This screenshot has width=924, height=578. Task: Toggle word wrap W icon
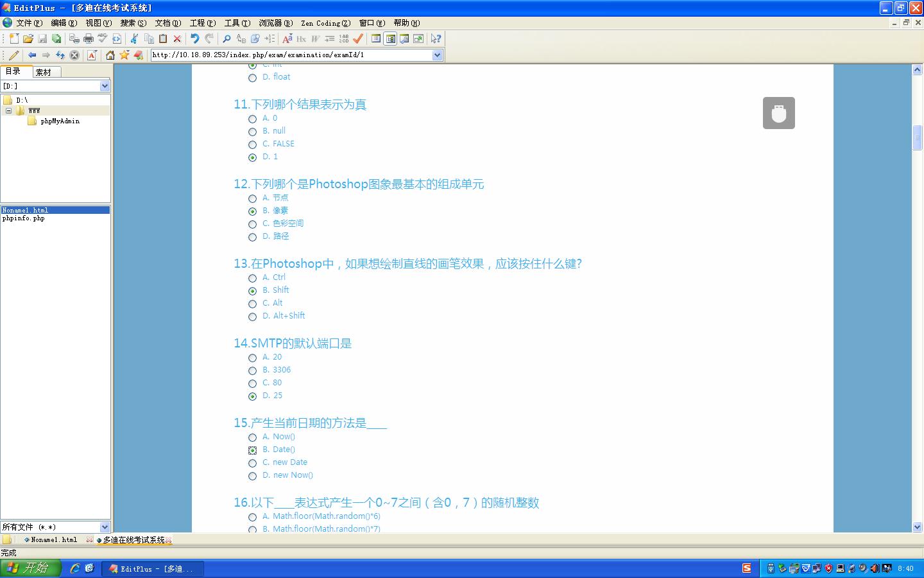tap(315, 39)
